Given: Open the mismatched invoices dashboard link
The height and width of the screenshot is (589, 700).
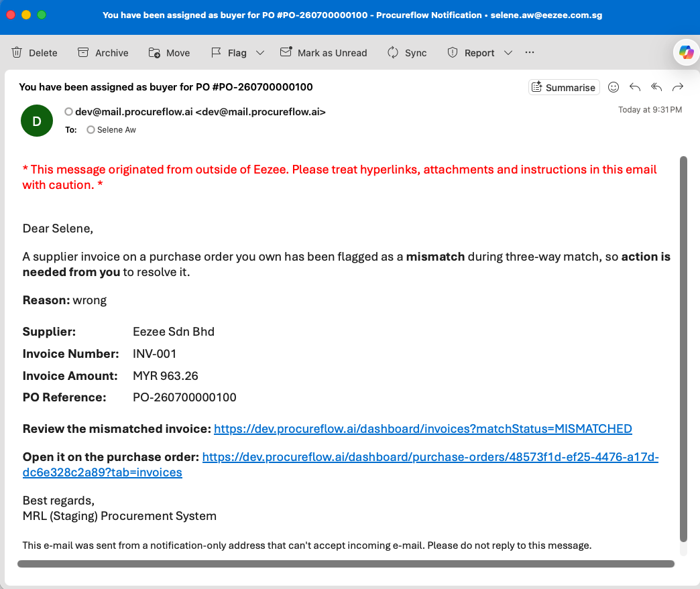Looking at the screenshot, I should [423, 429].
